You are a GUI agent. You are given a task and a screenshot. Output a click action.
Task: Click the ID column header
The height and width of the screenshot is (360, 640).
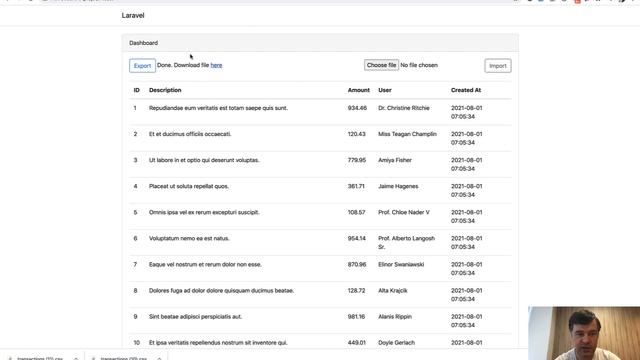coord(137,90)
